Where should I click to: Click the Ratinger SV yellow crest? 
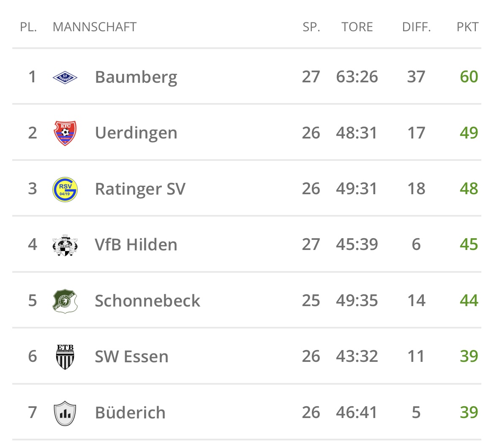[65, 189]
